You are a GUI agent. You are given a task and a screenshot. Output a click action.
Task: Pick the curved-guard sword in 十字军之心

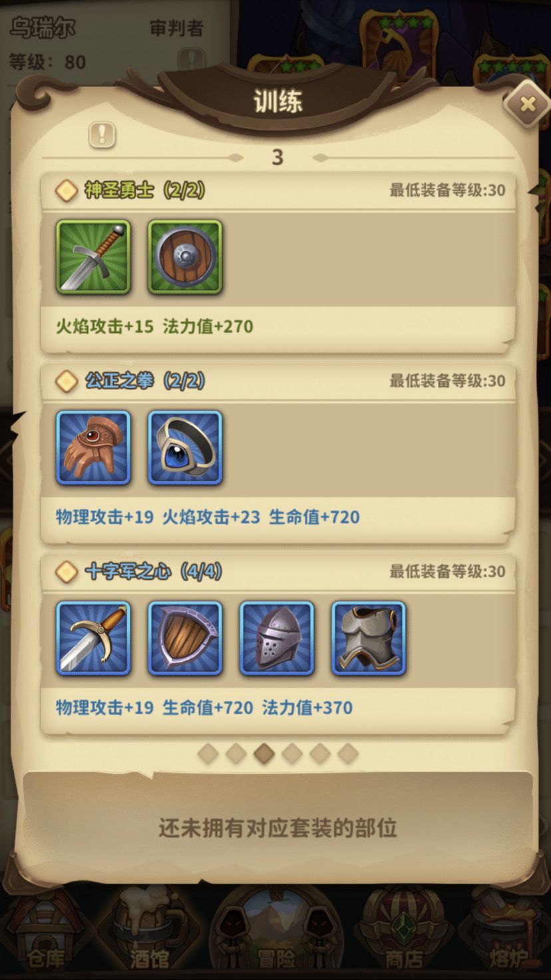coord(93,638)
